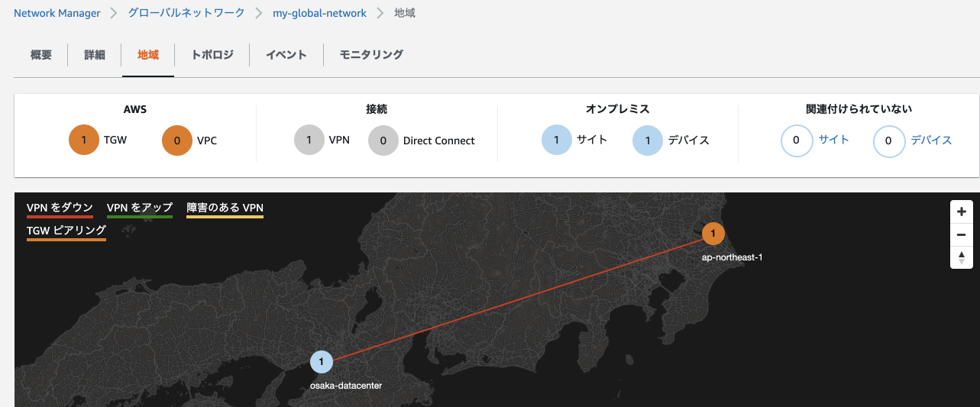980x407 pixels.
Task: Open the Network Manager breadcrumb link
Action: coord(57,13)
